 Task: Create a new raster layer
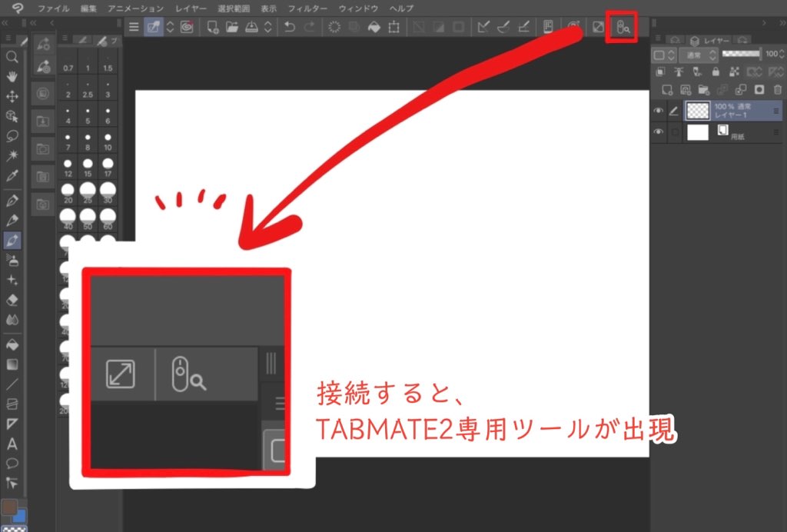click(667, 90)
